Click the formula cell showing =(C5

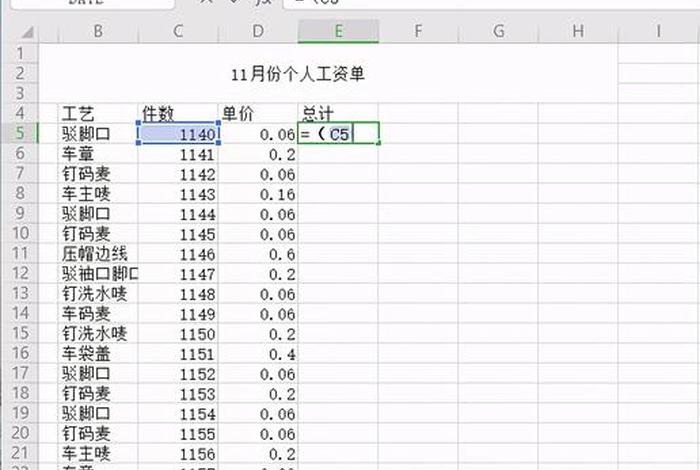pyautogui.click(x=338, y=133)
